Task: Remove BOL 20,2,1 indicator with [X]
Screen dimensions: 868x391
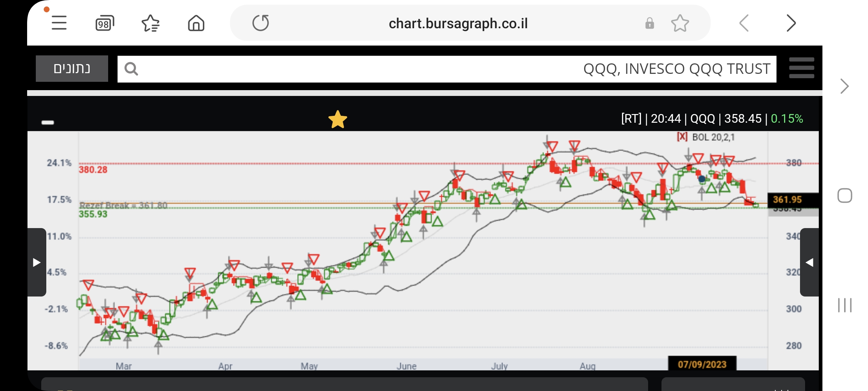Action: pyautogui.click(x=682, y=137)
